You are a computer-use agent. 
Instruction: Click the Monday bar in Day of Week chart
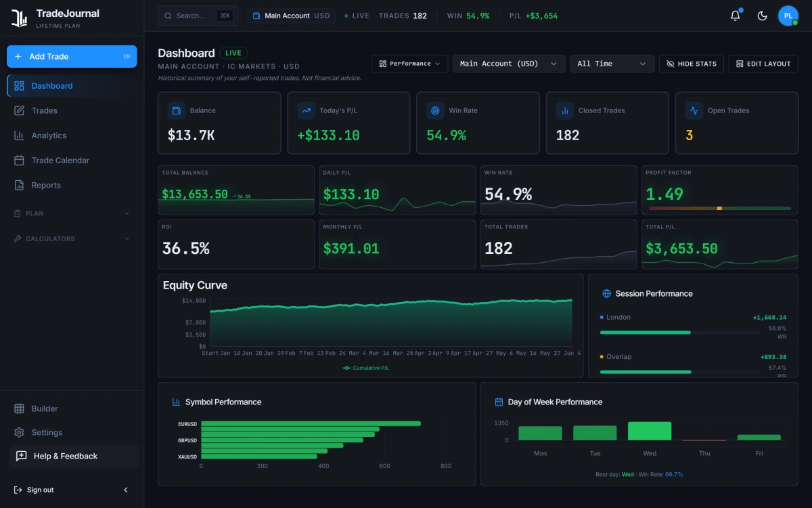point(540,433)
